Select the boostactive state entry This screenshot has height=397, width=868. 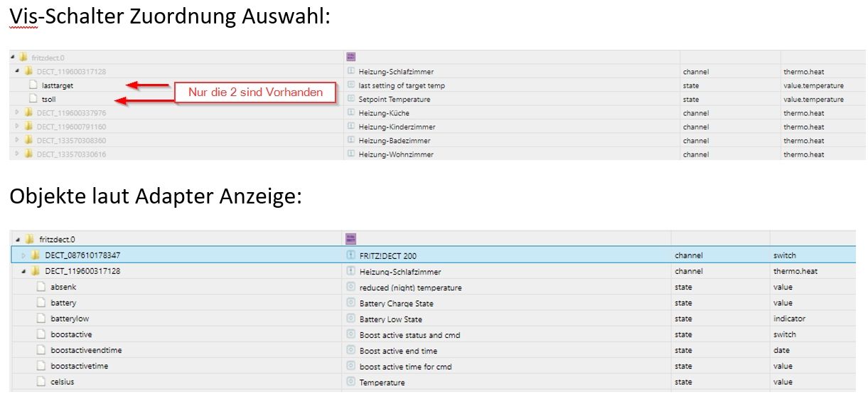71,334
